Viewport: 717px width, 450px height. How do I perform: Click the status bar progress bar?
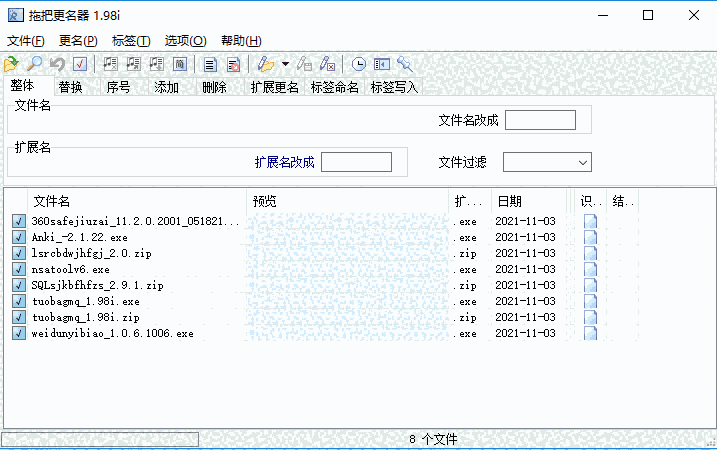pyautogui.click(x=100, y=439)
